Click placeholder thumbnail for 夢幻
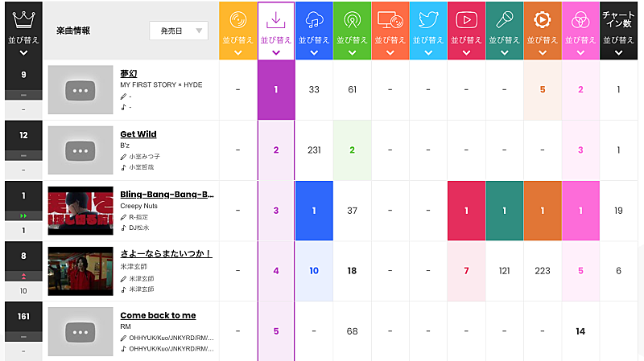The image size is (644, 361). click(x=80, y=90)
